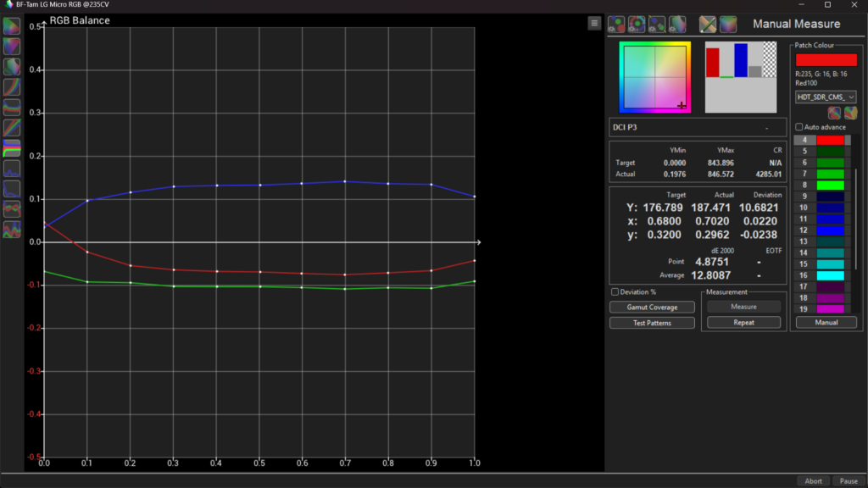
Task: Select patch 11 medium blue
Action: click(822, 219)
